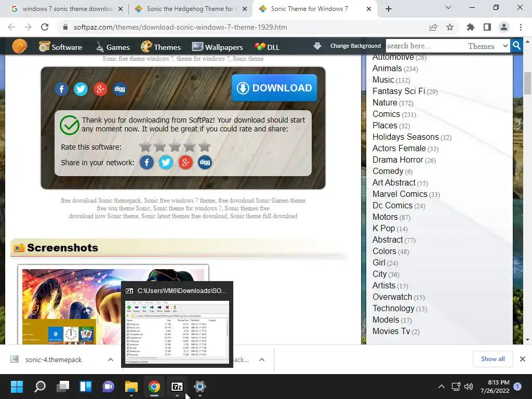Click 7-Zip taskbar icon
Viewport: 532px width, 399px height.
[x=177, y=387]
